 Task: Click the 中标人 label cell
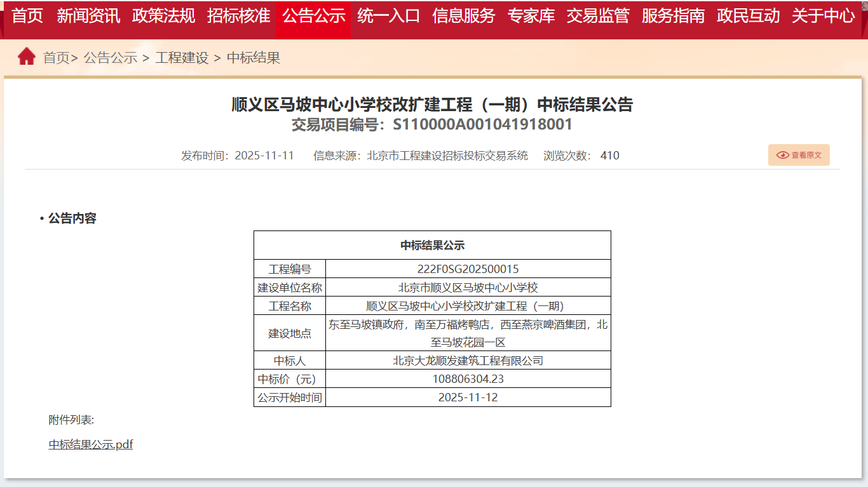click(290, 361)
